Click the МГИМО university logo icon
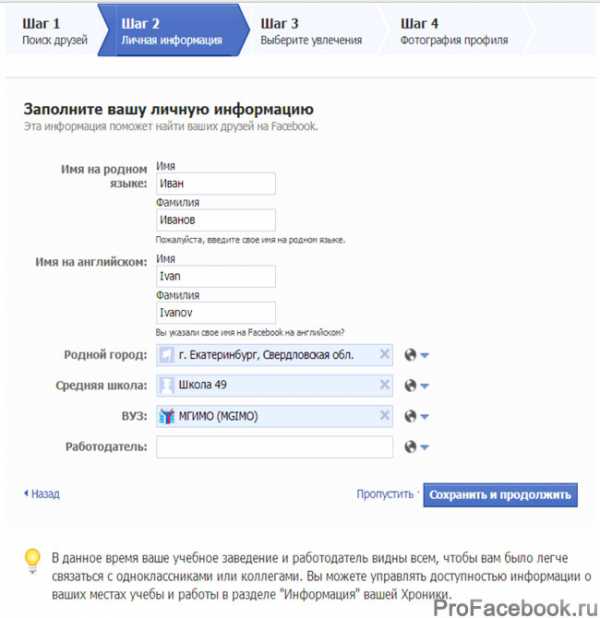 coord(166,416)
